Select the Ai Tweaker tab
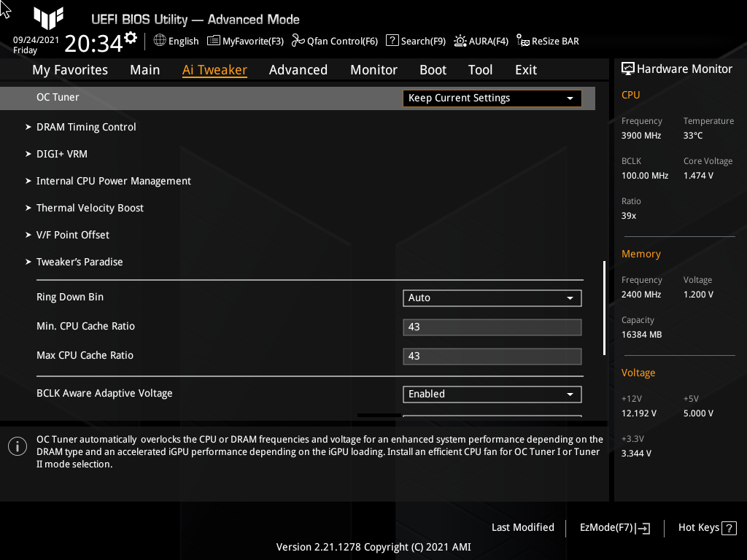This screenshot has height=560, width=747. point(214,70)
